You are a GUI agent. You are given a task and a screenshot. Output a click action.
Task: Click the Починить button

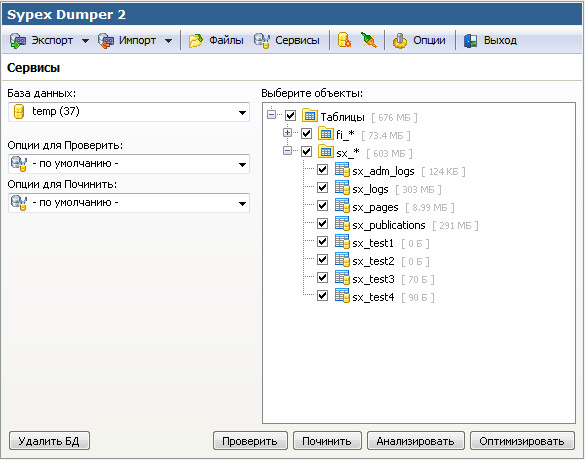[x=327, y=441]
